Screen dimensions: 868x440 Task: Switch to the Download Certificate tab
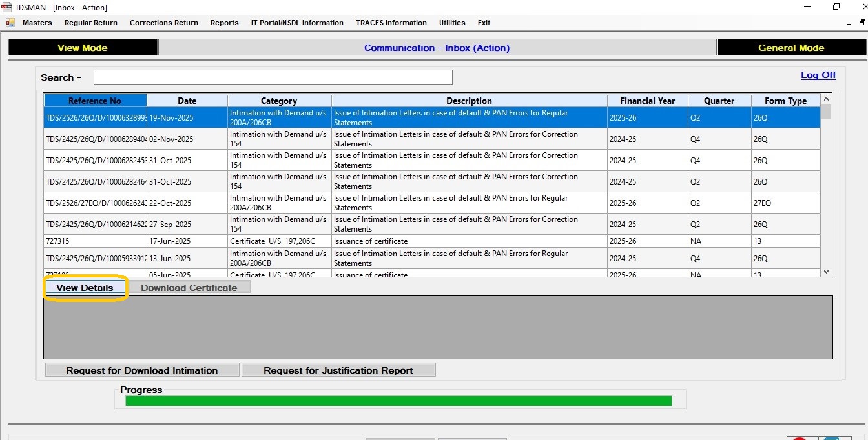pyautogui.click(x=189, y=288)
